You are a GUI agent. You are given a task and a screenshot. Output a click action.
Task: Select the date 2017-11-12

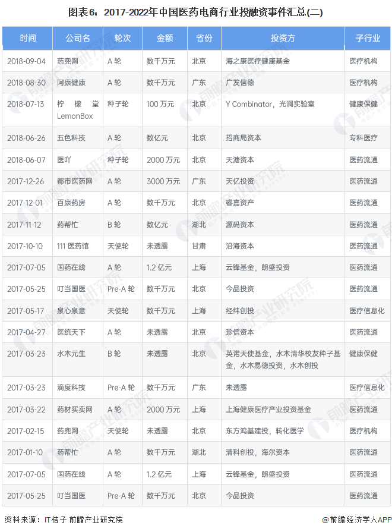pyautogui.click(x=24, y=225)
